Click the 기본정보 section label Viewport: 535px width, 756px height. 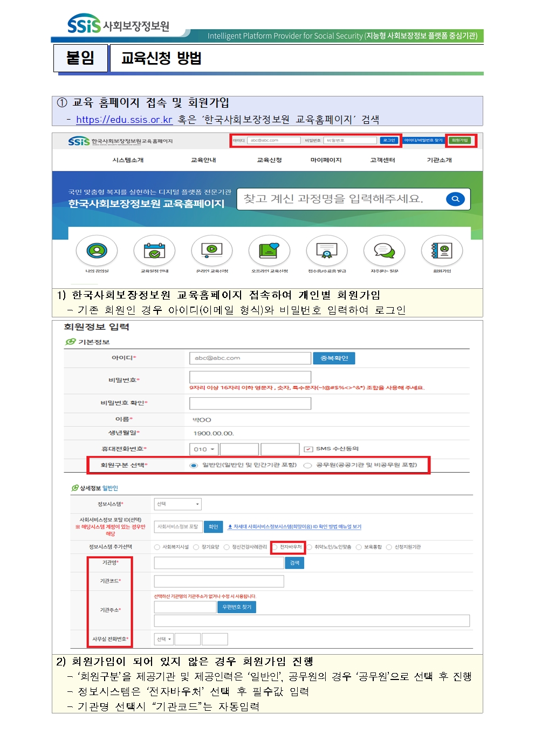(94, 342)
